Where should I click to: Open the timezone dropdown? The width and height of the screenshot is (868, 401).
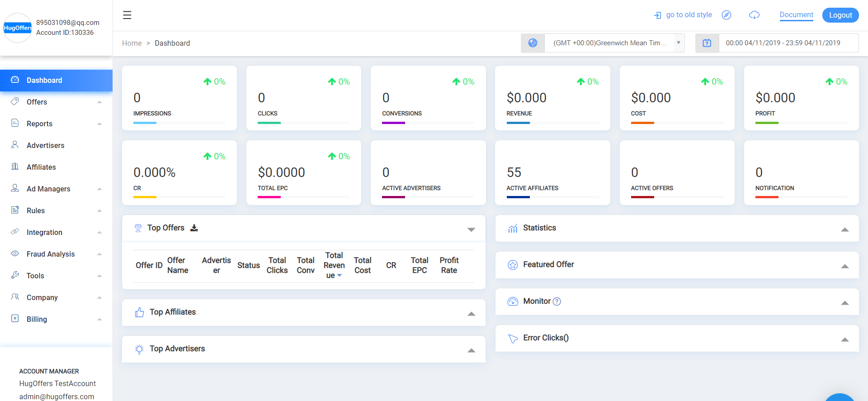click(614, 43)
